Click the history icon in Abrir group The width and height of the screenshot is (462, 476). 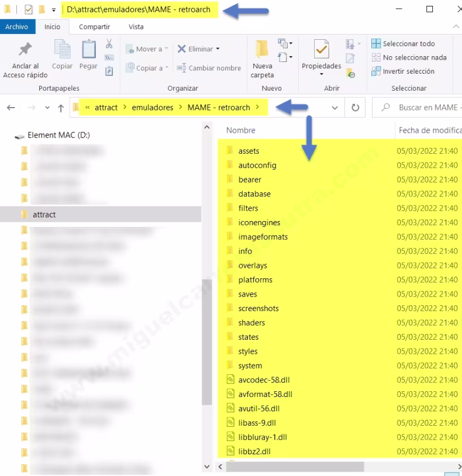(351, 73)
